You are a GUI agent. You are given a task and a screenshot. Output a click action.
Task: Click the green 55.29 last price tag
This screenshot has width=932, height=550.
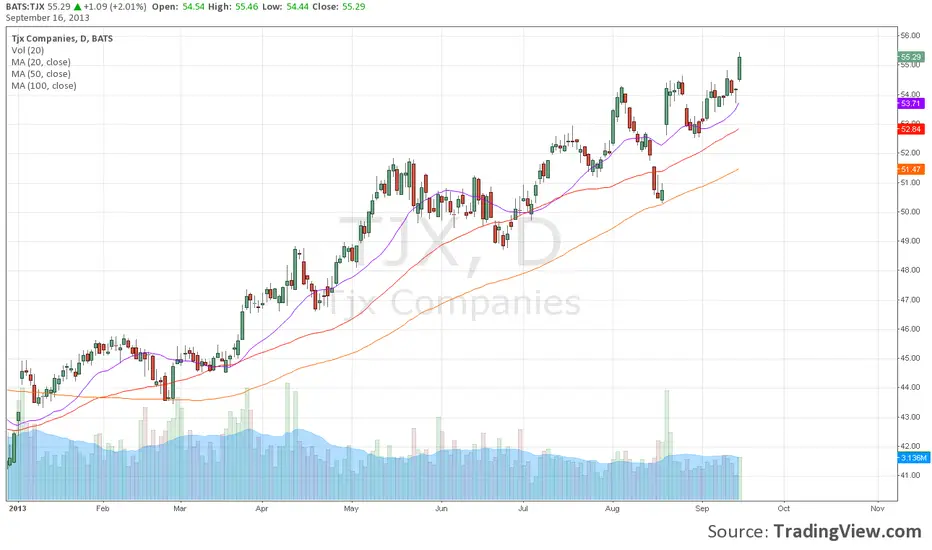(x=911, y=57)
